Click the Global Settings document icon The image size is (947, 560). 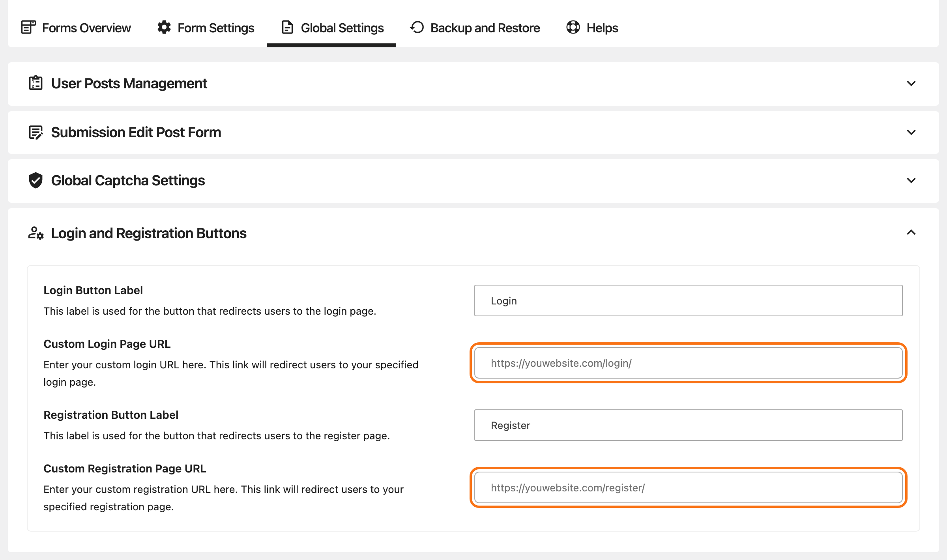click(287, 27)
